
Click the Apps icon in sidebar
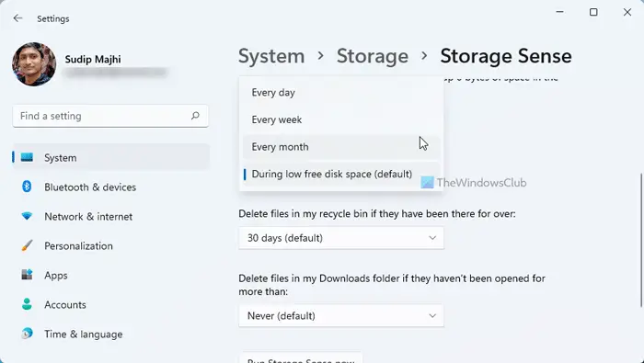27,275
